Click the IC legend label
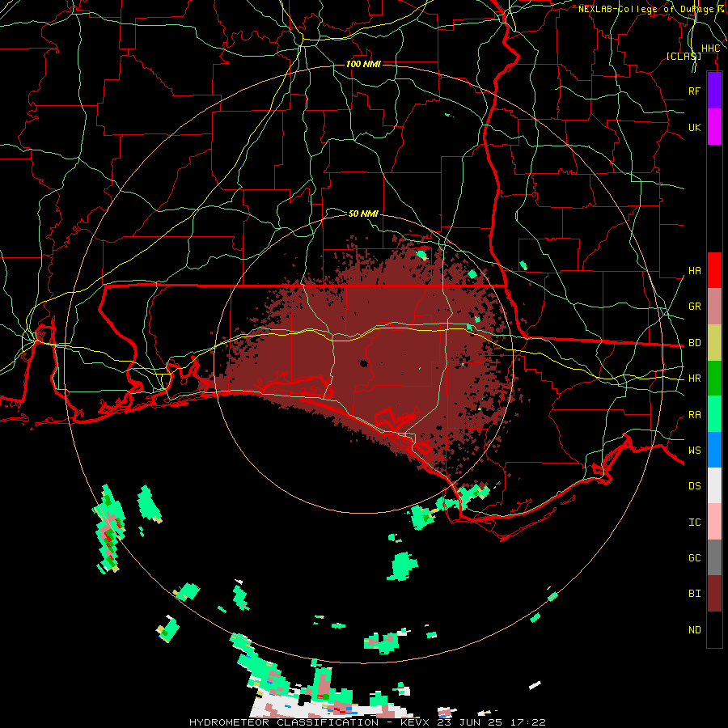The image size is (728, 728). tap(694, 523)
